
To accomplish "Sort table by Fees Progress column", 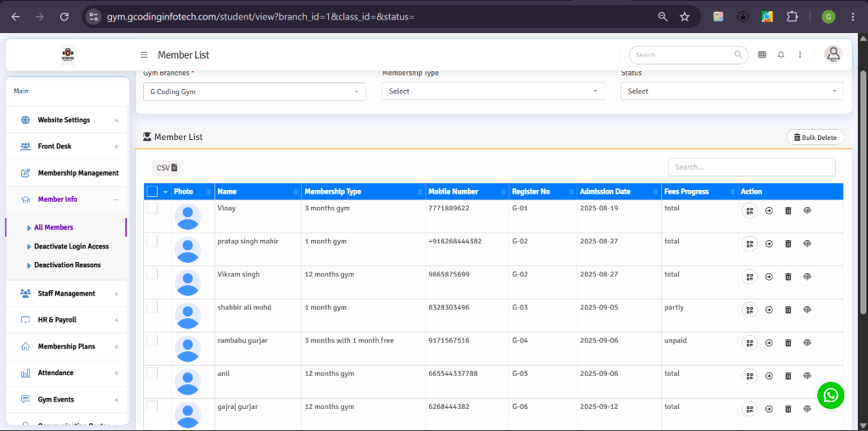I will click(700, 192).
